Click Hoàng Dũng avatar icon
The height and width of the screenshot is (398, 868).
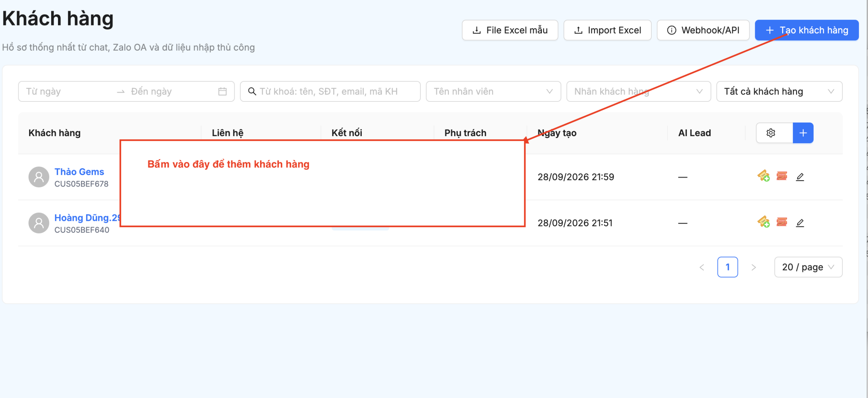39,223
